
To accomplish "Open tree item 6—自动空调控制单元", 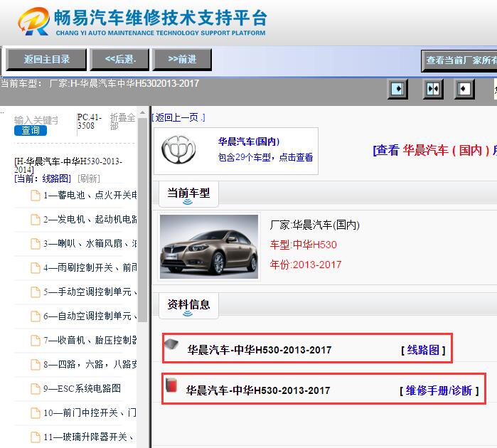I will 90,316.
